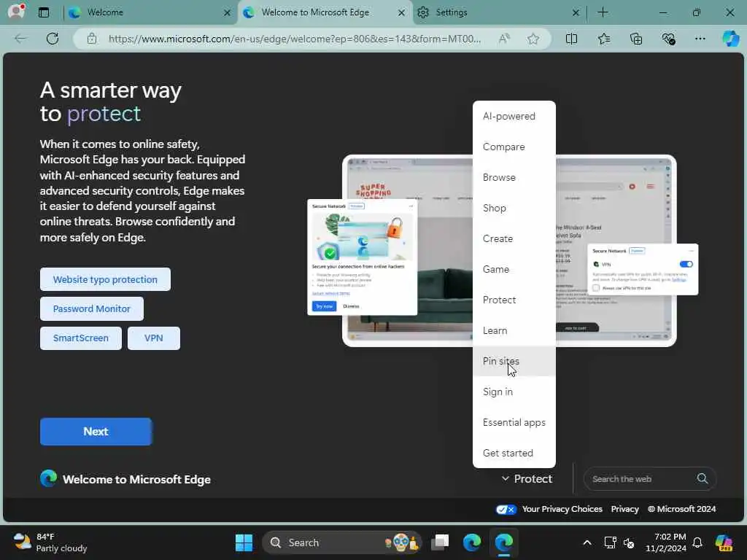Select Game in the section menu
This screenshot has height=560, width=747.
point(514,269)
